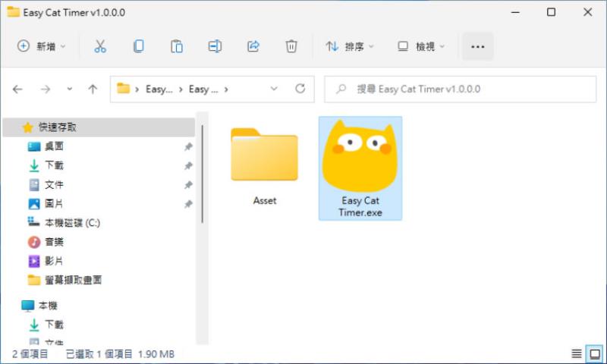Click the Copy icon in toolbar
Image resolution: width=607 pixels, height=364 pixels.
tap(139, 46)
